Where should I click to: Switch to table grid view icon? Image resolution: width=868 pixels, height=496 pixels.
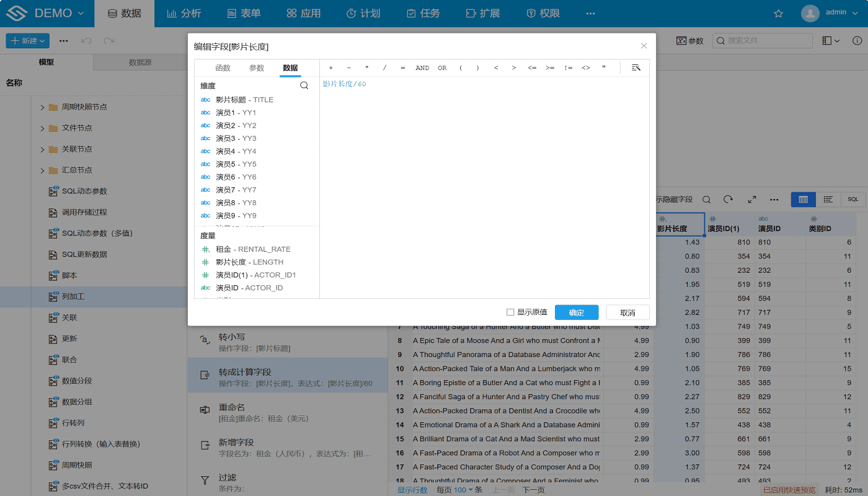803,199
